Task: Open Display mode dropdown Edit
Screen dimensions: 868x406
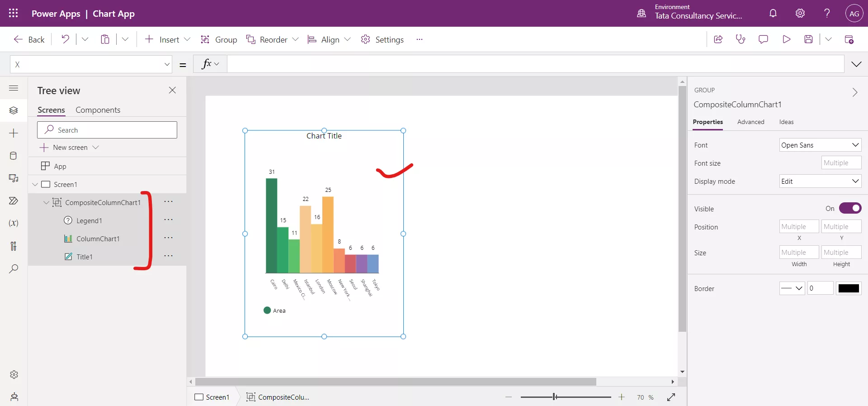Action: point(820,181)
